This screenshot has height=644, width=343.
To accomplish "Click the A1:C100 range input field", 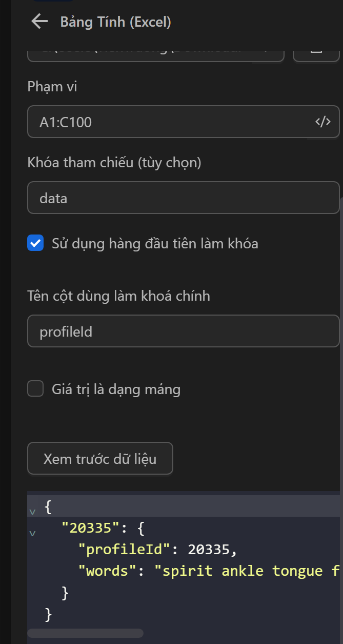I will coord(169,122).
